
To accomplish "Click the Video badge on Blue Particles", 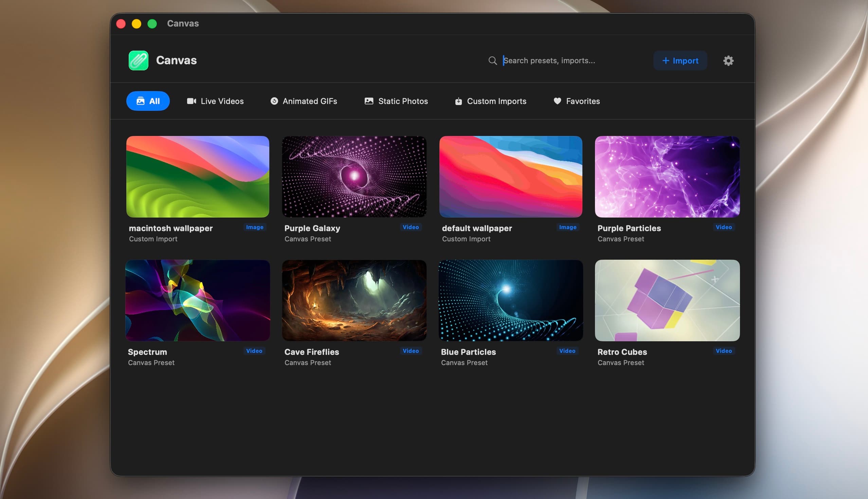I will click(x=567, y=351).
